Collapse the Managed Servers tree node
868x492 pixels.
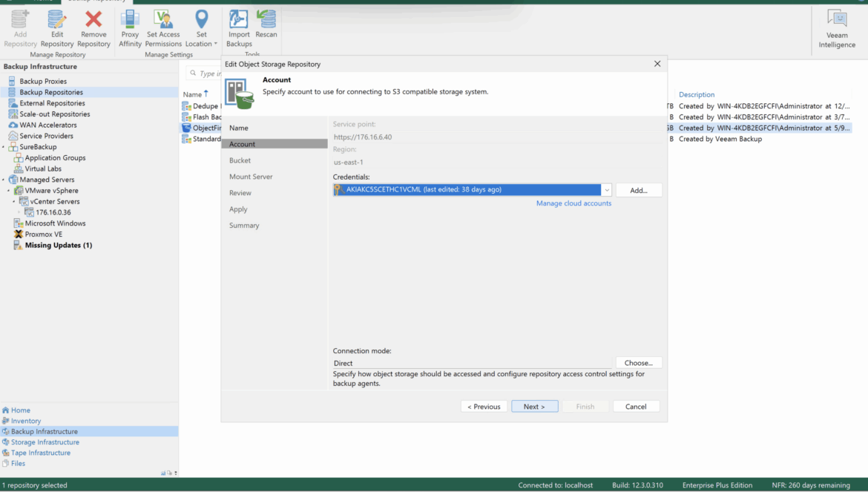point(3,180)
